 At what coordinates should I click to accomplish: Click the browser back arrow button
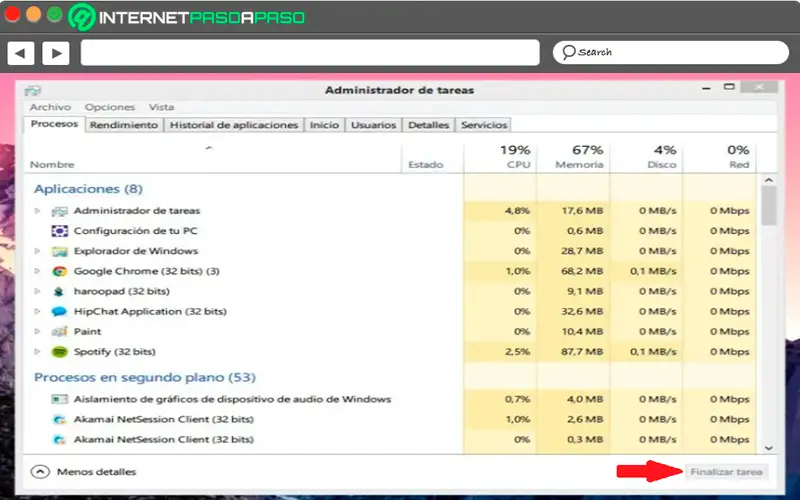click(x=20, y=53)
